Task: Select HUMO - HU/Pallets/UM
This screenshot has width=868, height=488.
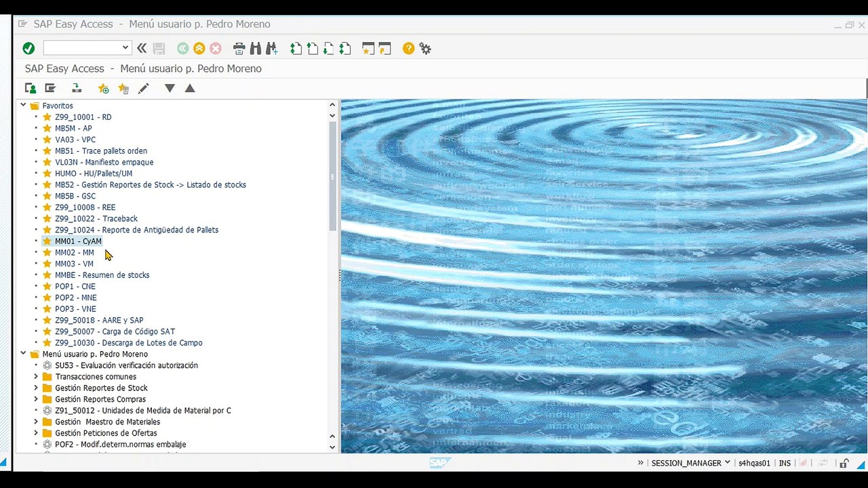Action: pyautogui.click(x=94, y=174)
